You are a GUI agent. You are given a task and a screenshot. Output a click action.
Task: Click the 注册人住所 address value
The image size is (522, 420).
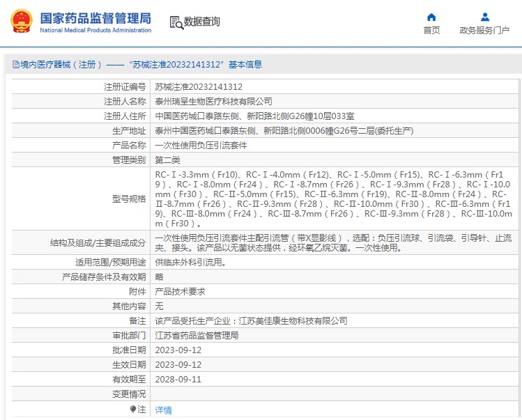(254, 116)
